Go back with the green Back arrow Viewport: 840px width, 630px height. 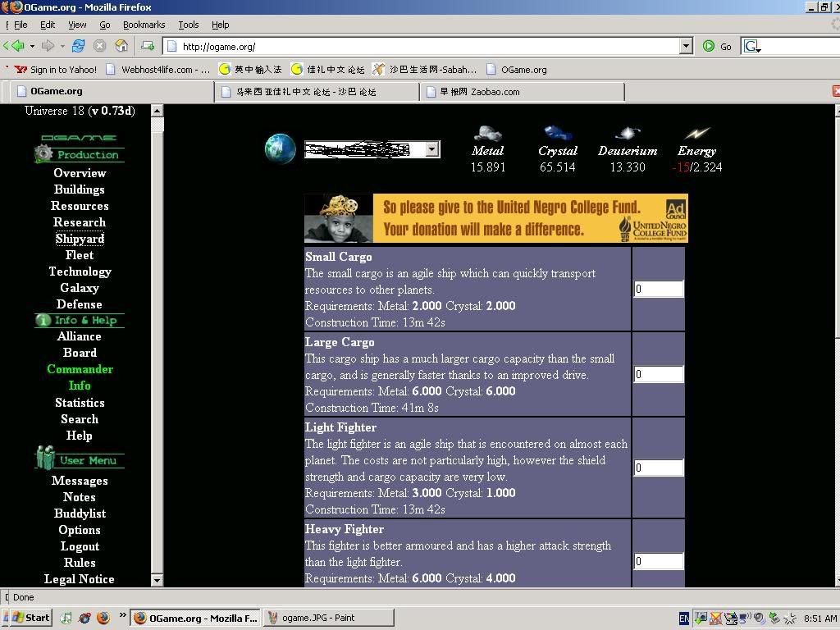[13, 46]
